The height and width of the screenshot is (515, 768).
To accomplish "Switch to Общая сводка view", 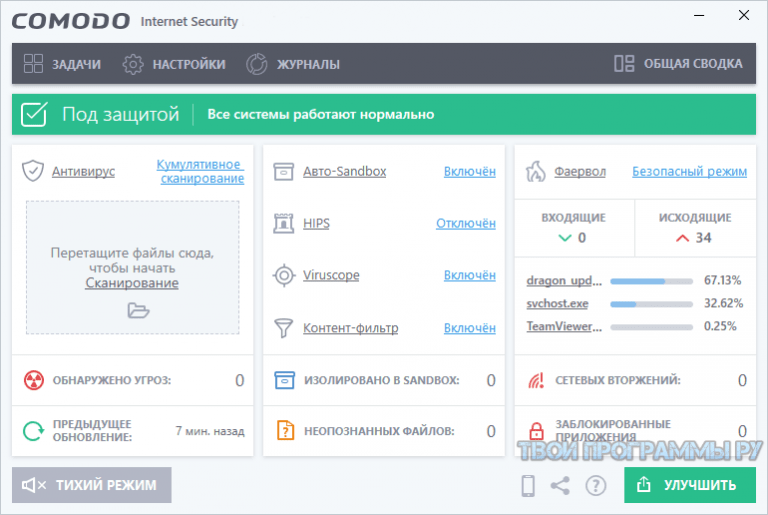I will pos(678,64).
